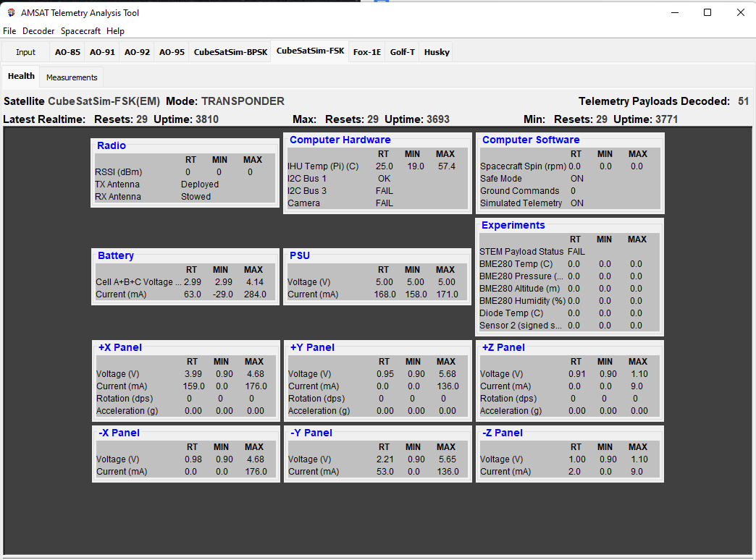Open the Husky tab

click(437, 52)
